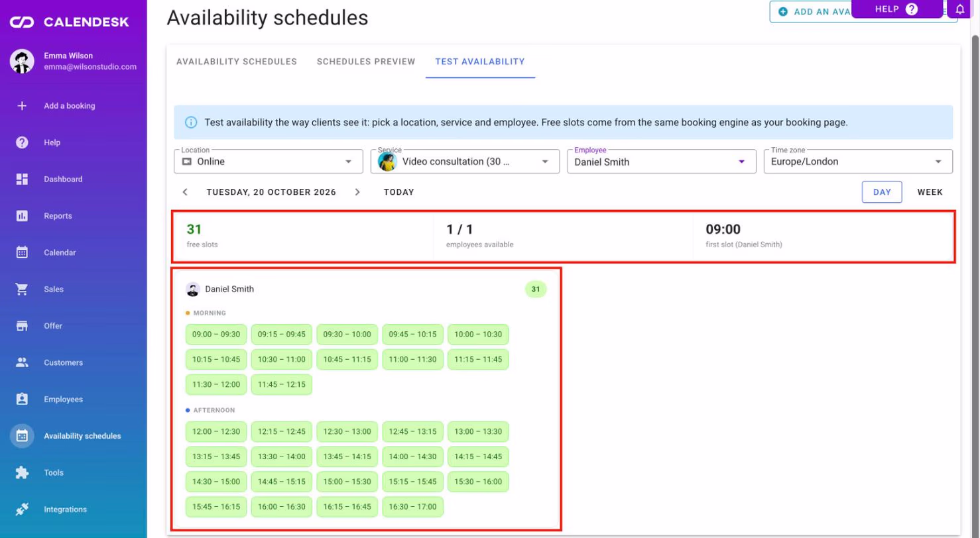The width and height of the screenshot is (980, 538).
Task: Open the Tools puzzle piece icon
Action: point(22,473)
